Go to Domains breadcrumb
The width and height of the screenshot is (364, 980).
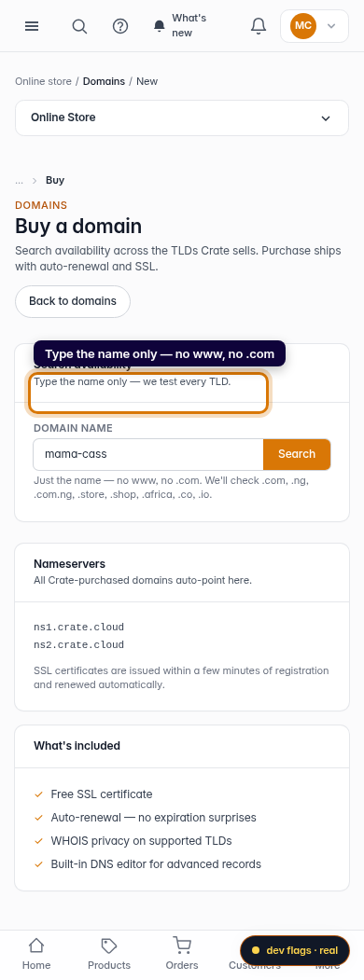click(x=104, y=81)
